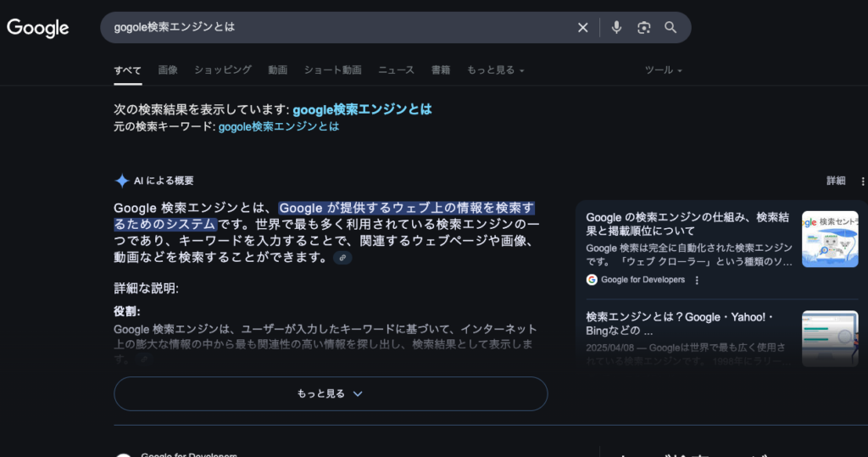Viewport: 868px width, 457px height.
Task: Click the second source card thumbnail
Action: pyautogui.click(x=830, y=338)
